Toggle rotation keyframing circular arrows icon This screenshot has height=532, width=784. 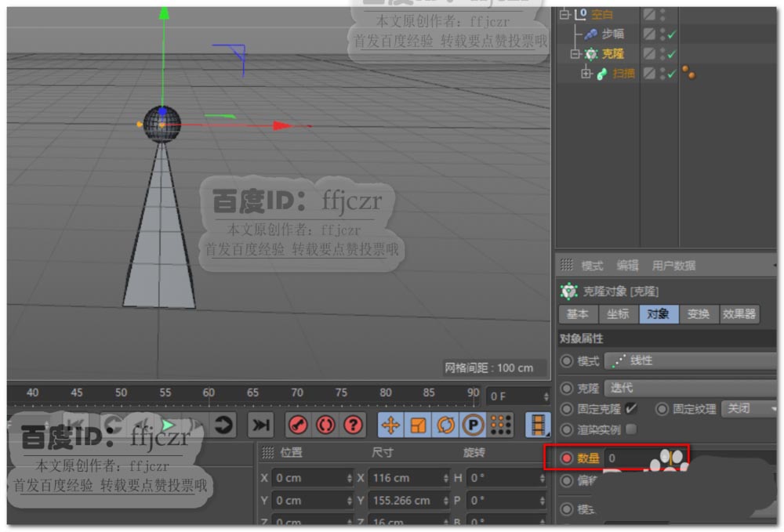pos(445,425)
